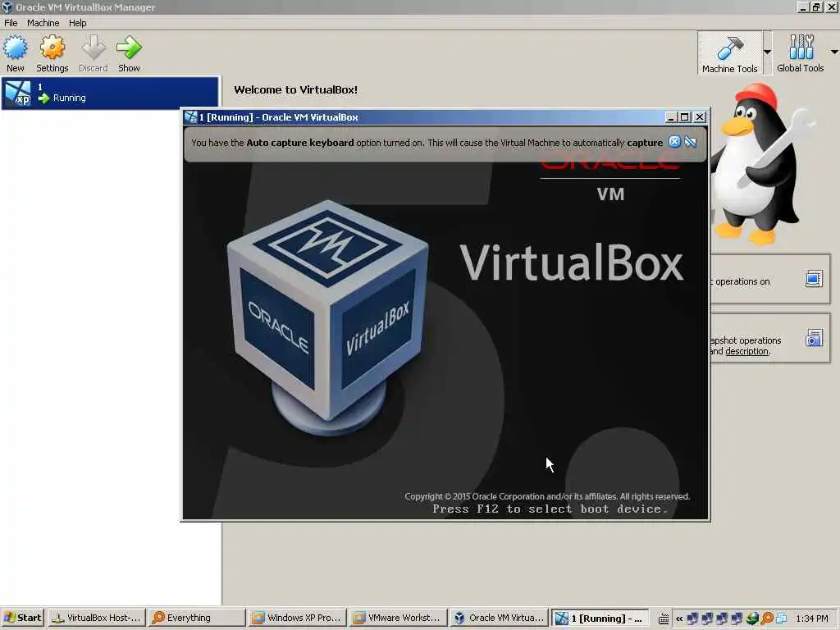Image resolution: width=840 pixels, height=630 pixels.
Task: Expand the Global Tools dropdown arrow
Action: (834, 52)
